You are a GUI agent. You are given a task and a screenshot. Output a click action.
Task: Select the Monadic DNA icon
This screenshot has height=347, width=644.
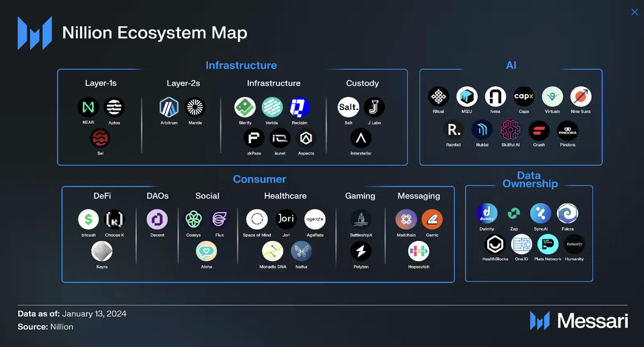(273, 251)
